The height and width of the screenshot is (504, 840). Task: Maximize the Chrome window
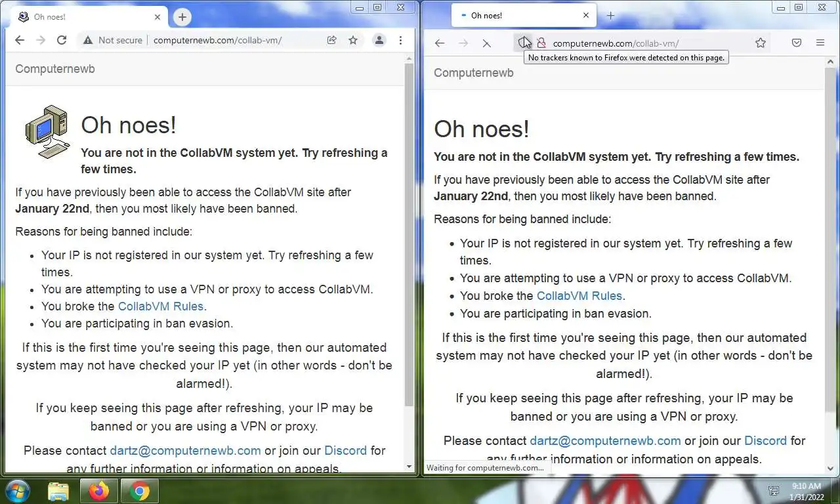(x=377, y=7)
